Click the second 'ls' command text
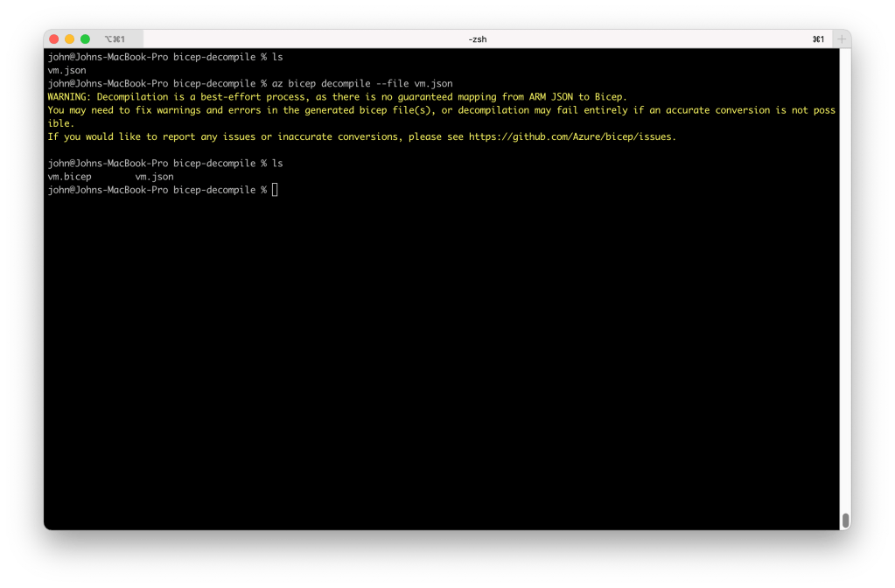This screenshot has width=895, height=588. [277, 164]
